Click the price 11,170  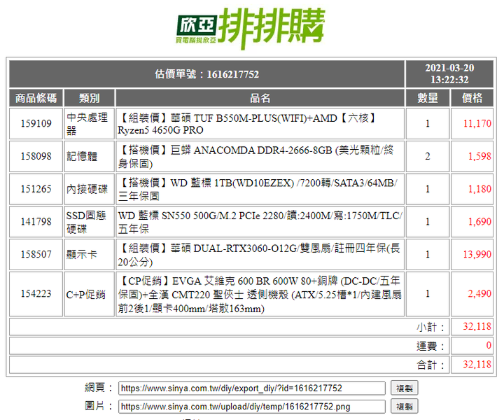477,123
